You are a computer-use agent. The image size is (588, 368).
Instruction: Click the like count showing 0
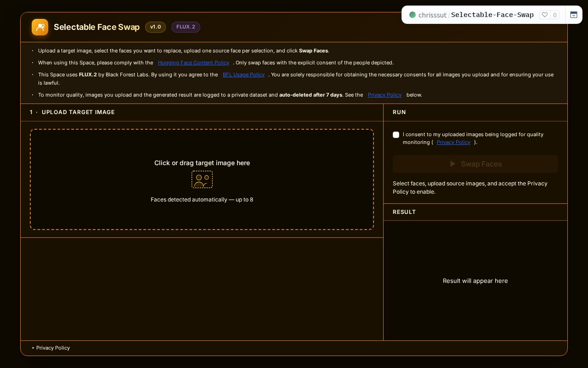point(554,15)
